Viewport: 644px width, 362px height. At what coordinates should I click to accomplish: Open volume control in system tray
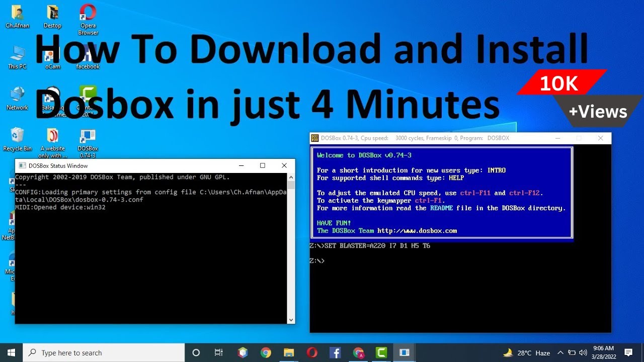(x=583, y=352)
